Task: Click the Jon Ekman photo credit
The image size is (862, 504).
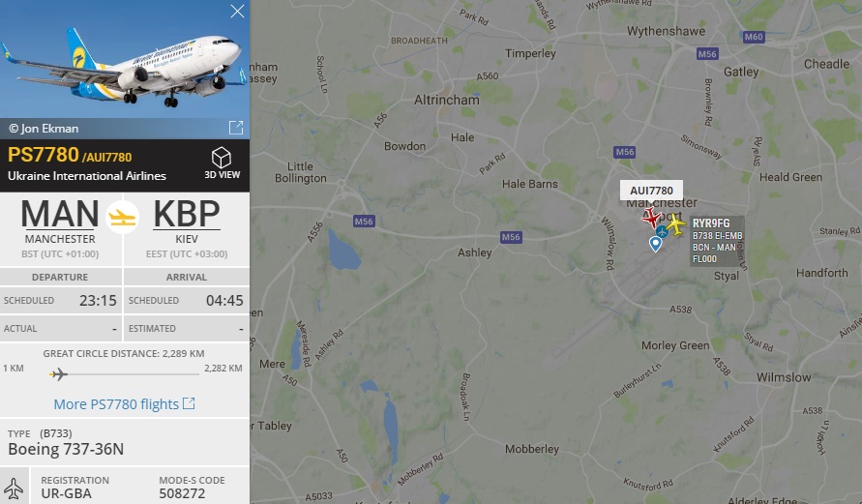Action: (44, 129)
